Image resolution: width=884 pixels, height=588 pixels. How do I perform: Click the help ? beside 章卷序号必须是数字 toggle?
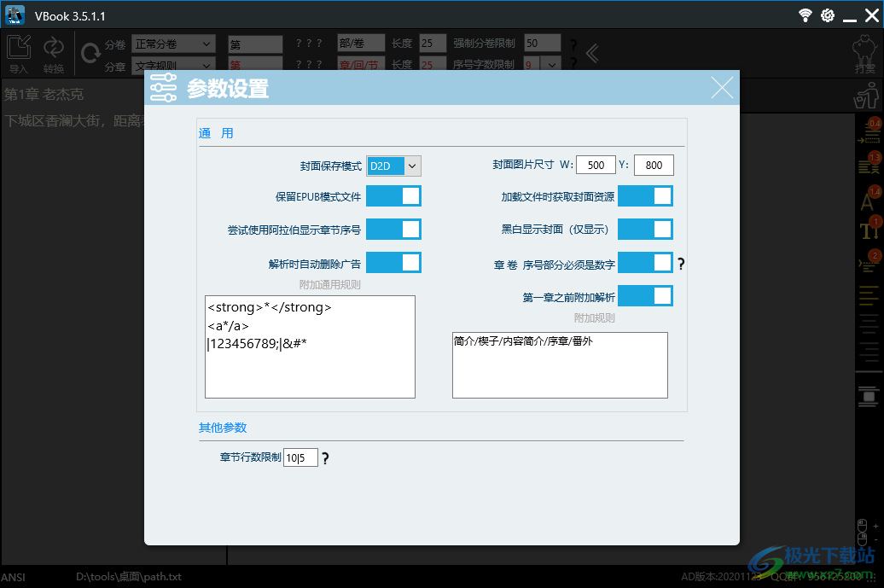679,263
